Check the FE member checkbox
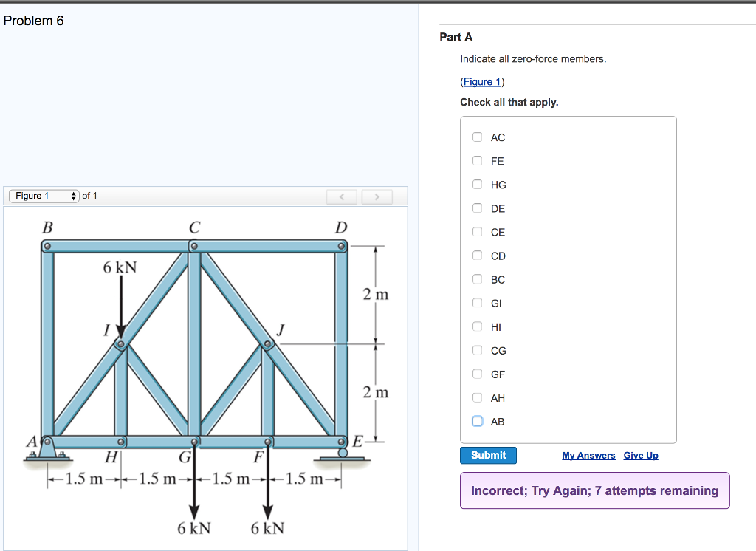Viewport: 756px width, 551px height. click(478, 161)
